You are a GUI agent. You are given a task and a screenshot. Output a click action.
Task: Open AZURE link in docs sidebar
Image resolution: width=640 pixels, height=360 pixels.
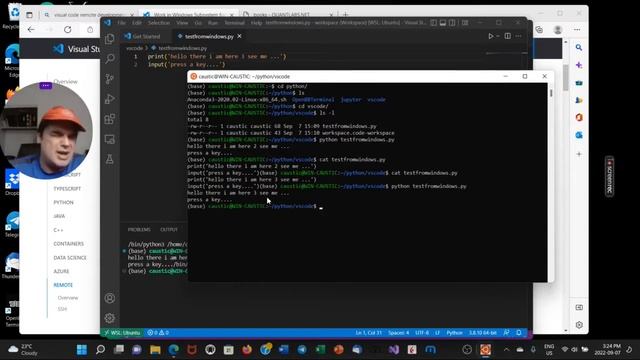tap(61, 271)
